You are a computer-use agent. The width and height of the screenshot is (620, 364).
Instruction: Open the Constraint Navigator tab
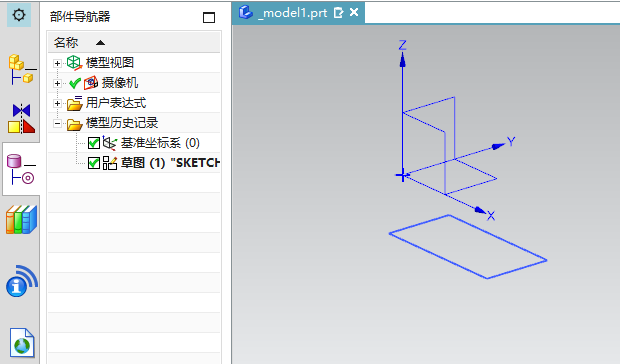coord(21,118)
